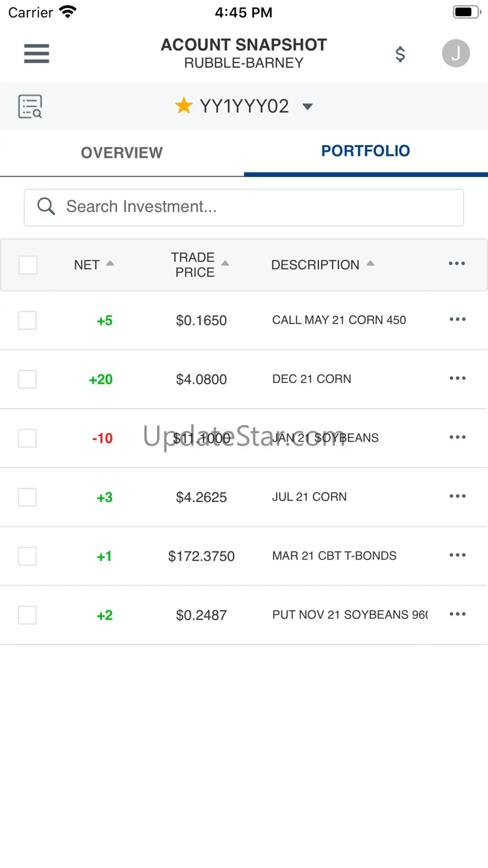Sort by the DESCRIPTION column header

(x=315, y=265)
